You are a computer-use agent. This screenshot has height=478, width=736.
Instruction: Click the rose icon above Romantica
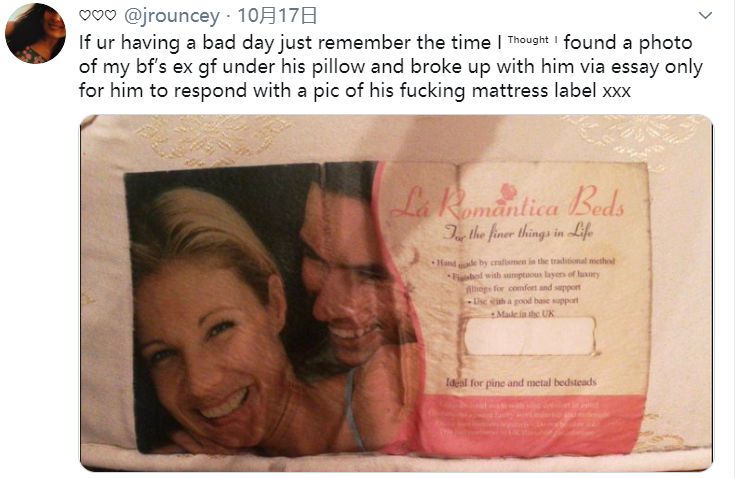click(x=507, y=192)
